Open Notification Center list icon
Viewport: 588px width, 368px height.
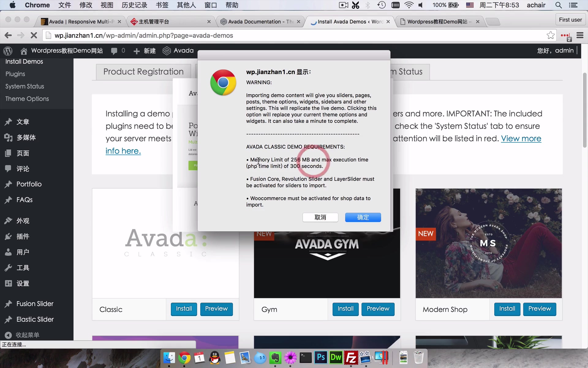573,5
